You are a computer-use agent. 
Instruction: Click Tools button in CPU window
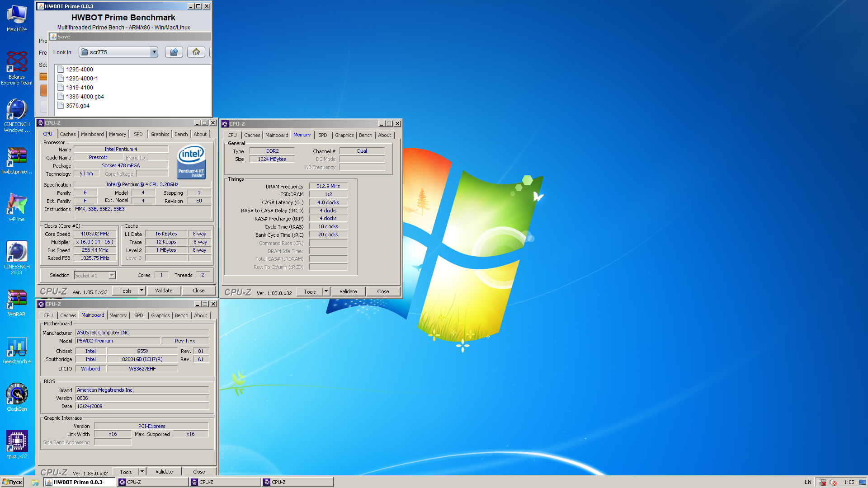pyautogui.click(x=126, y=291)
